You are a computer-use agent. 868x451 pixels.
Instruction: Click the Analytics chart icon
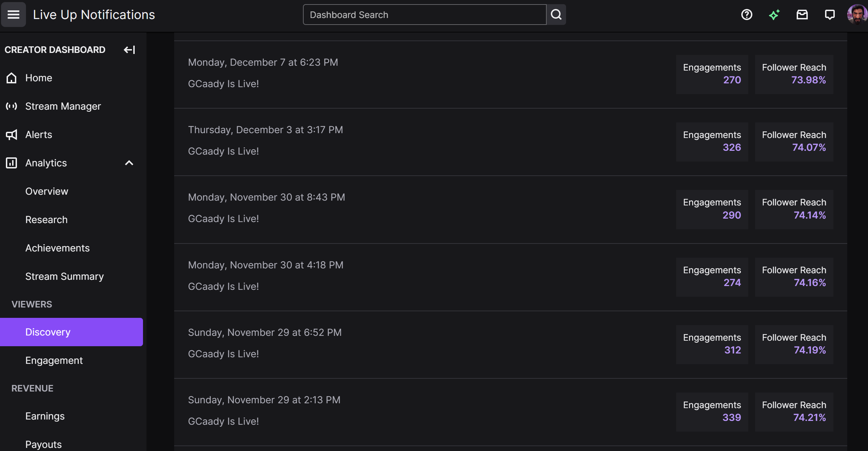tap(11, 163)
